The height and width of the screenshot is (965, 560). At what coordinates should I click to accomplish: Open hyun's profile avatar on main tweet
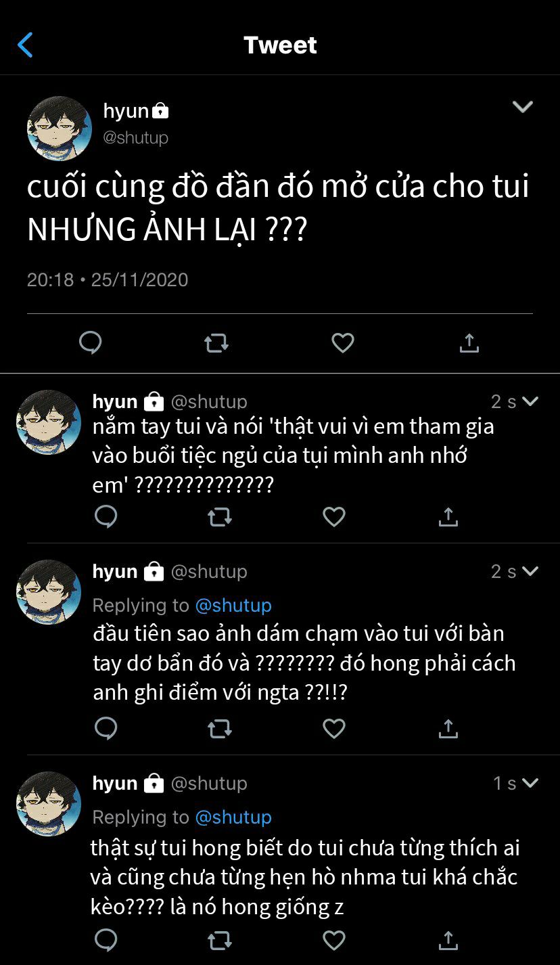coord(60,129)
